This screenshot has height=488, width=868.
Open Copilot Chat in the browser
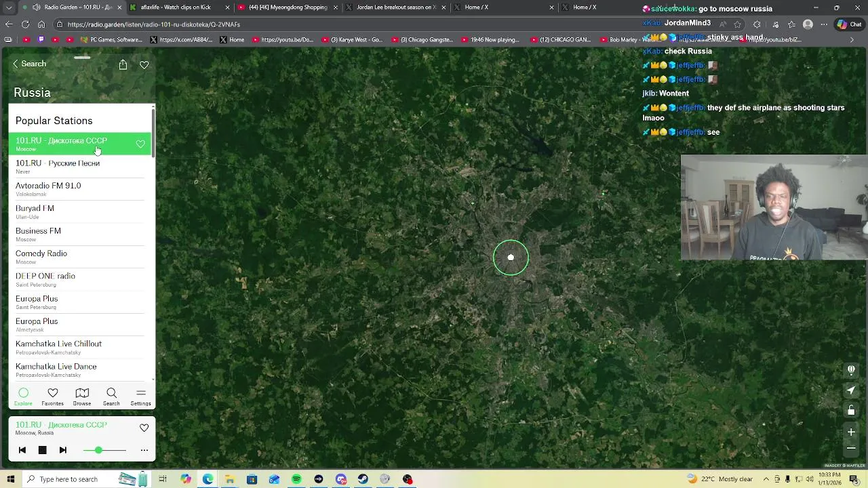pos(850,24)
